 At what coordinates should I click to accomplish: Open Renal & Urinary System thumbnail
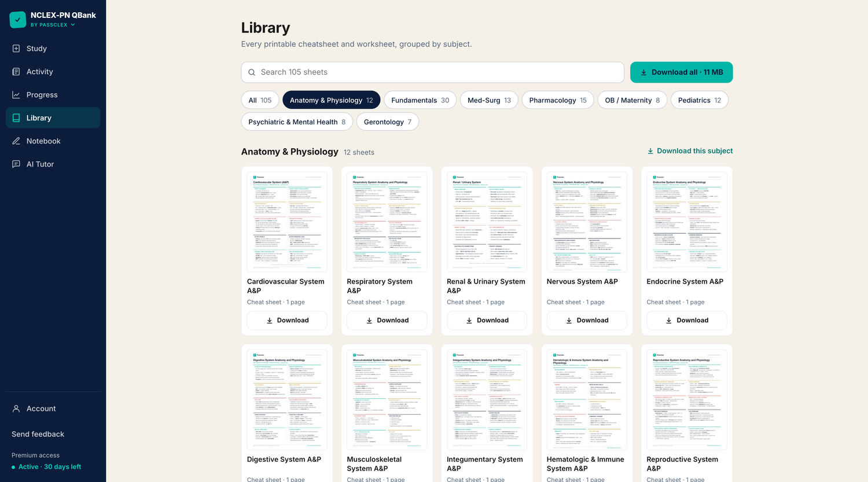click(487, 222)
